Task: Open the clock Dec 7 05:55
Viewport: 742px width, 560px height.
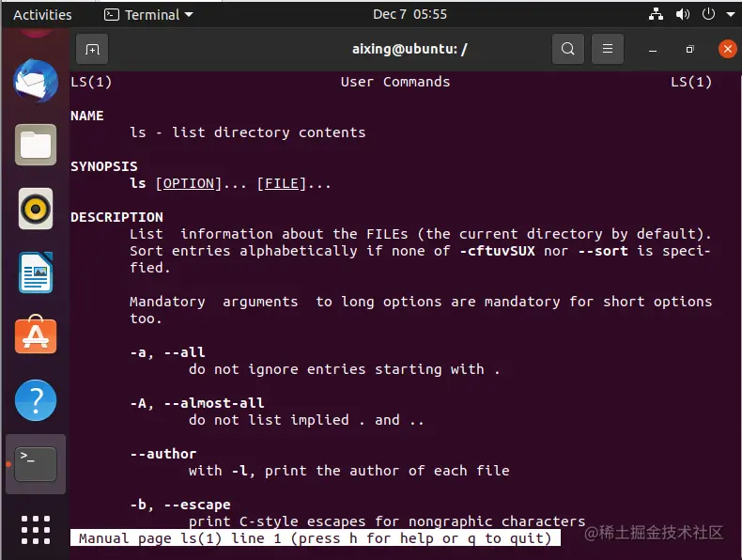Action: point(410,14)
